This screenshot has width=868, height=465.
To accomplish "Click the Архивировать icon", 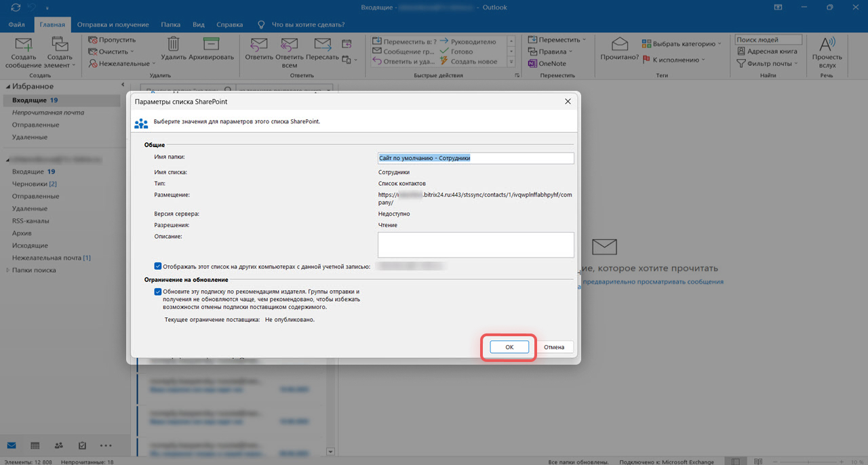I will coord(212,44).
